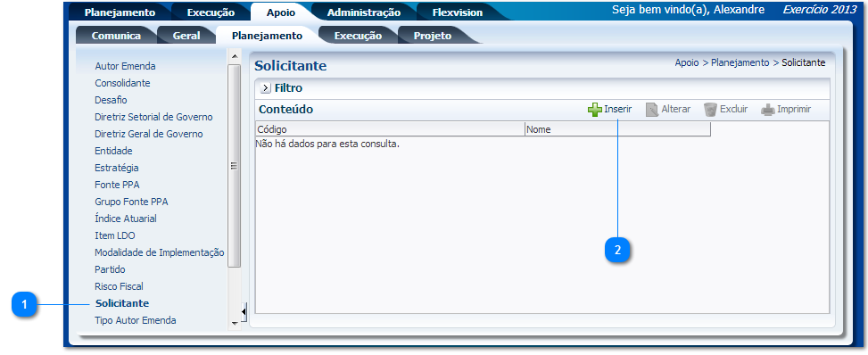
Task: Collapse the sidebar with the left arrow handle
Action: tap(244, 312)
